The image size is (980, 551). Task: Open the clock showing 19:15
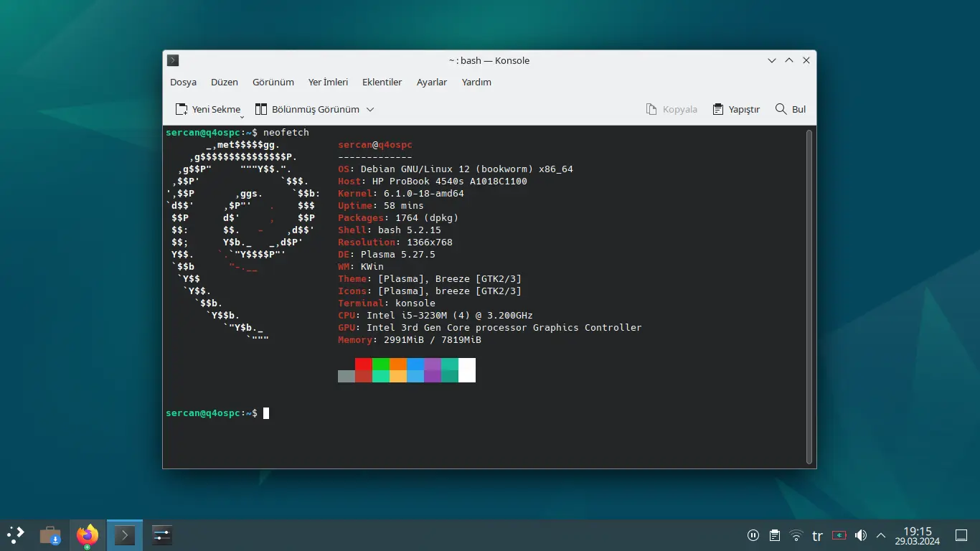pyautogui.click(x=918, y=535)
